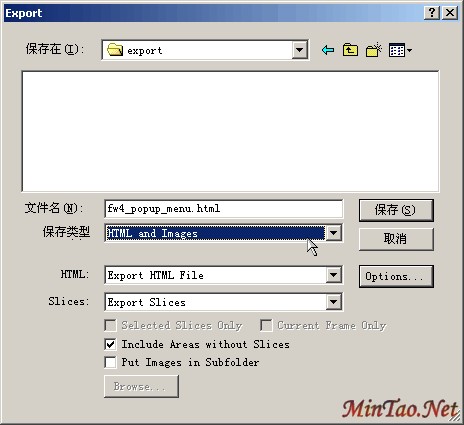
Task: Click the export folder icon
Action: 115,50
